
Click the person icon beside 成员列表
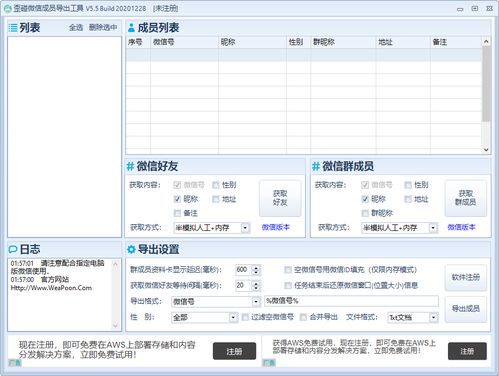click(131, 28)
